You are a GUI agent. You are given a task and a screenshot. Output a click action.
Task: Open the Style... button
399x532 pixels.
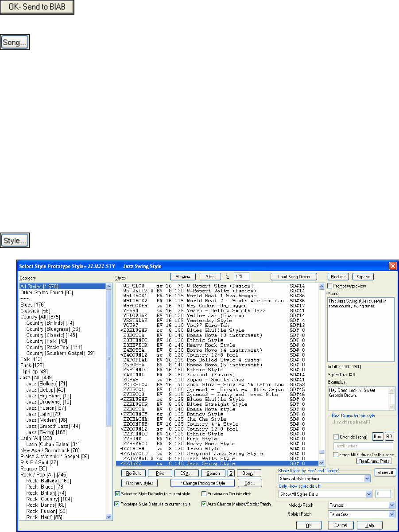pyautogui.click(x=15, y=241)
